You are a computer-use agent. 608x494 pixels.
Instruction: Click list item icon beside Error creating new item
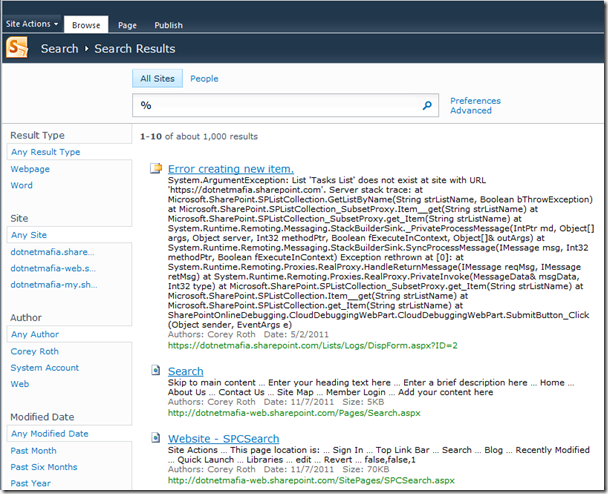coord(156,168)
